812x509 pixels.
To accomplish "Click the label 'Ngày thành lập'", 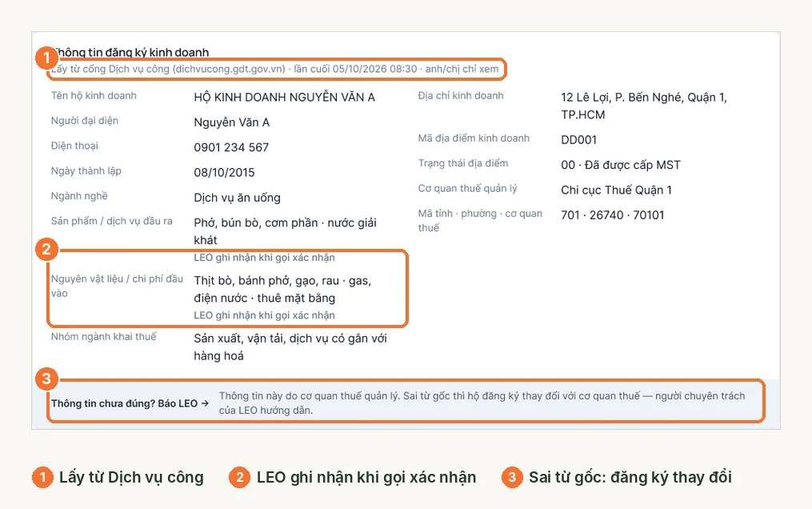I will click(x=86, y=171).
